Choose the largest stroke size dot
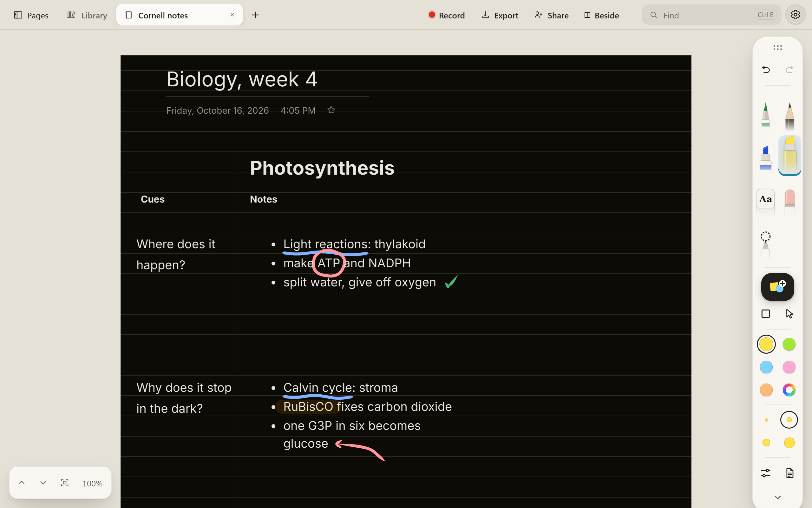This screenshot has height=508, width=812. coord(789,443)
